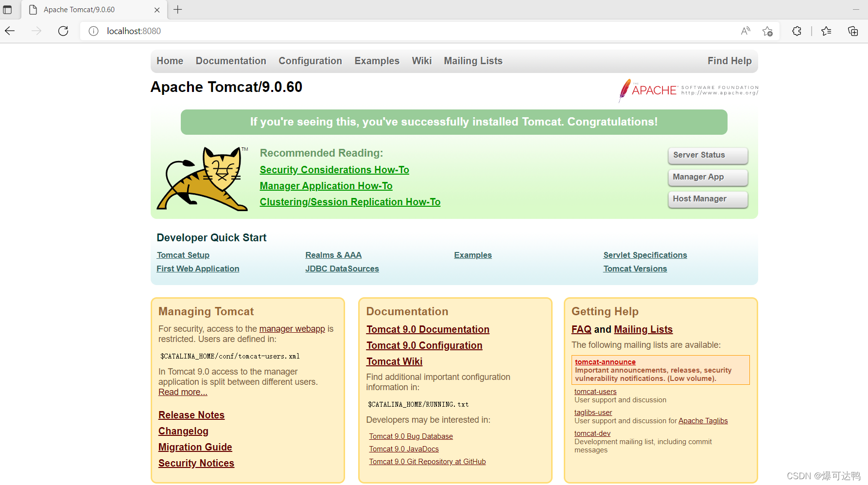Open the tab actions menu icon

[7, 10]
